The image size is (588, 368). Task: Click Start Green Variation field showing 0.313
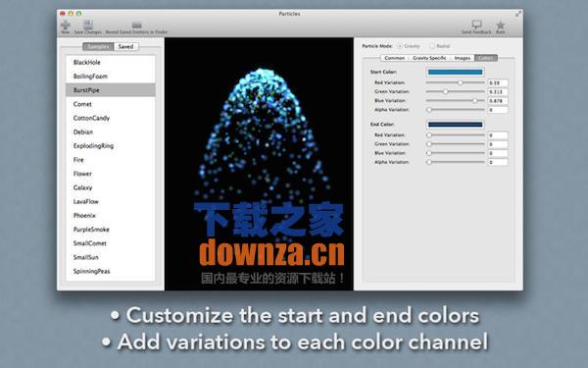coord(498,91)
